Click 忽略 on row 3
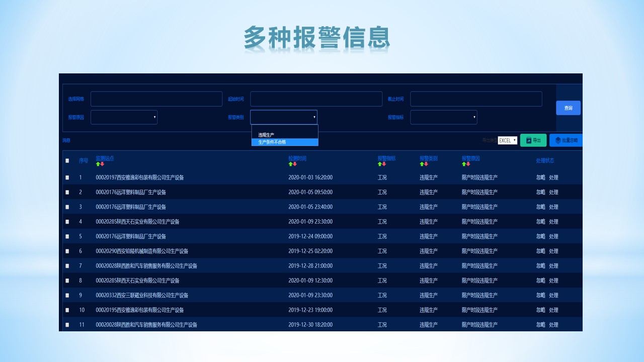 [540, 207]
